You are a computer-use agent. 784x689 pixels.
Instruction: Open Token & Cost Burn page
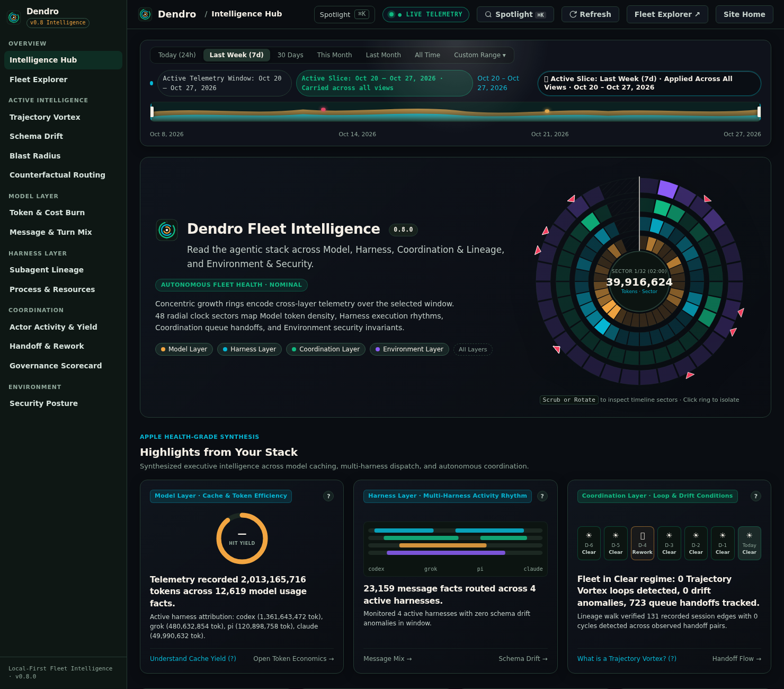pyautogui.click(x=63, y=213)
